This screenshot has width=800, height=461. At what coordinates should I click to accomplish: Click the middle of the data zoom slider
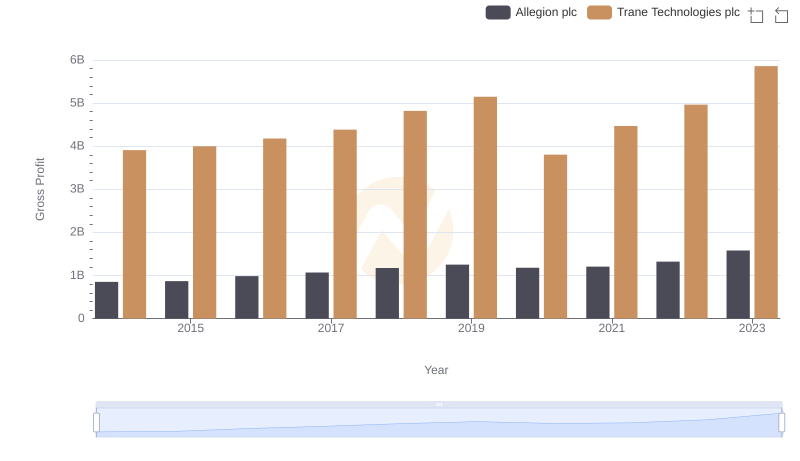pos(439,423)
